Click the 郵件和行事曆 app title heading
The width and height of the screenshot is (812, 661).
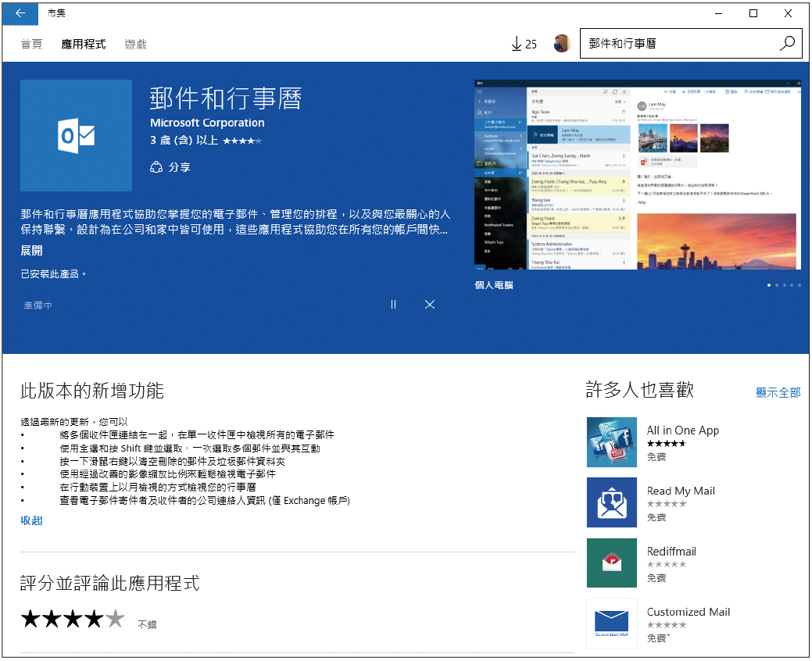pos(226,98)
